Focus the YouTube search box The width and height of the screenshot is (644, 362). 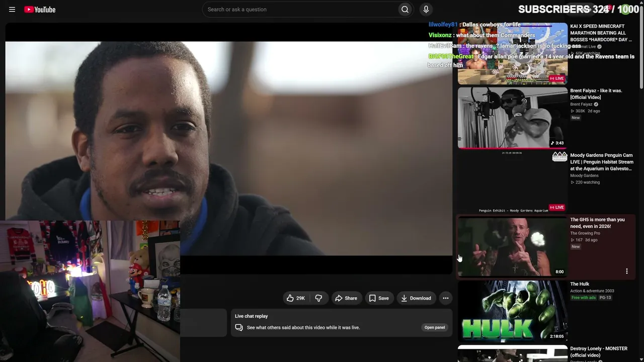click(x=301, y=10)
